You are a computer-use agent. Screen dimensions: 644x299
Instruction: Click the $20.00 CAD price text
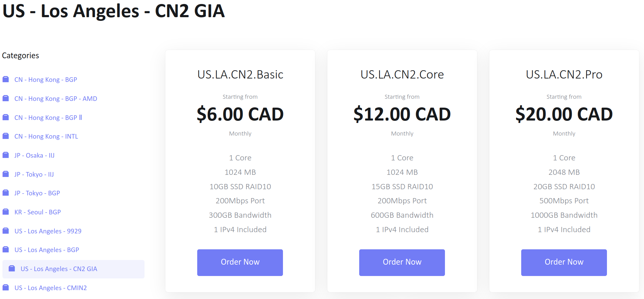564,114
